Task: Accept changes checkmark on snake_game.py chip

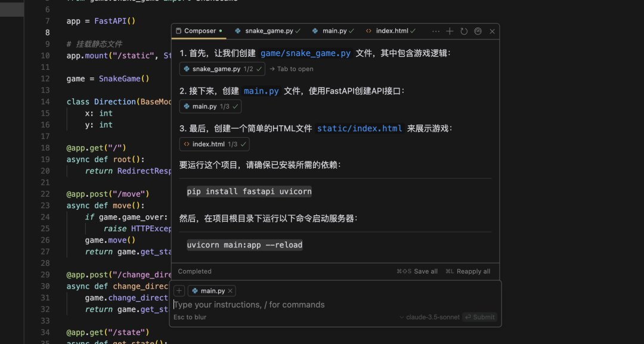Action: pos(259,69)
